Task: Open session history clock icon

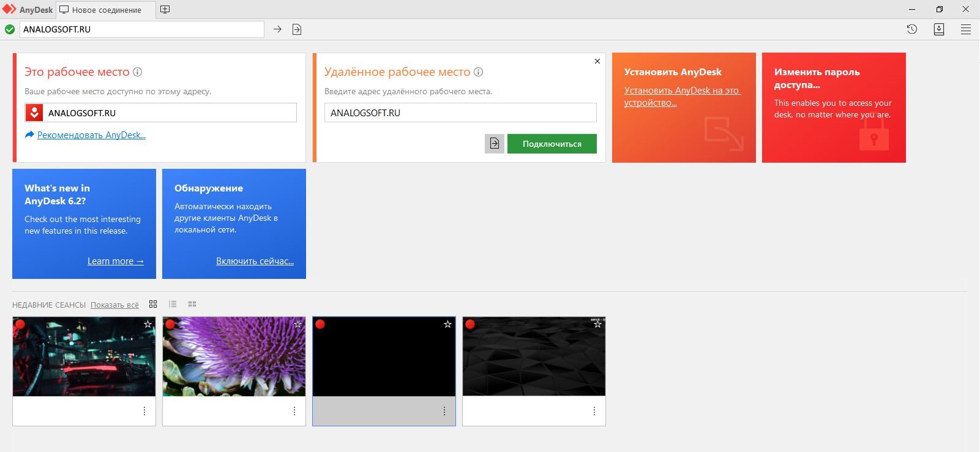Action: click(x=912, y=29)
